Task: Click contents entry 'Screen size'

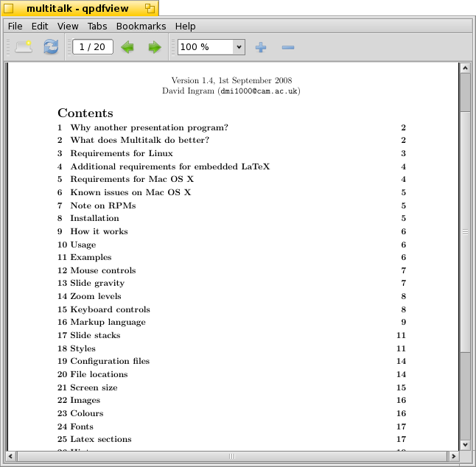Action: [94, 387]
